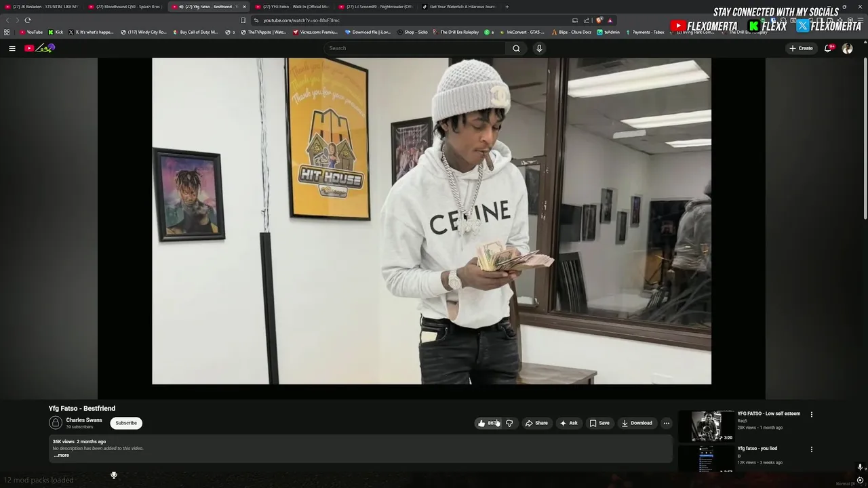Switch to Bloodhound Q50 - Splash Bros tab
This screenshot has width=868, height=488.
(125, 7)
